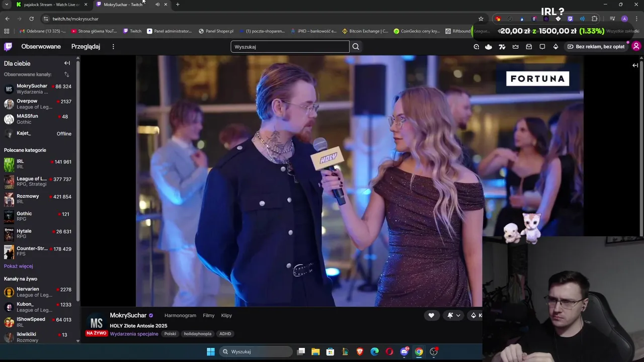The height and width of the screenshot is (362, 644).
Task: Click the Chrome profile avatar
Action: pos(624,19)
